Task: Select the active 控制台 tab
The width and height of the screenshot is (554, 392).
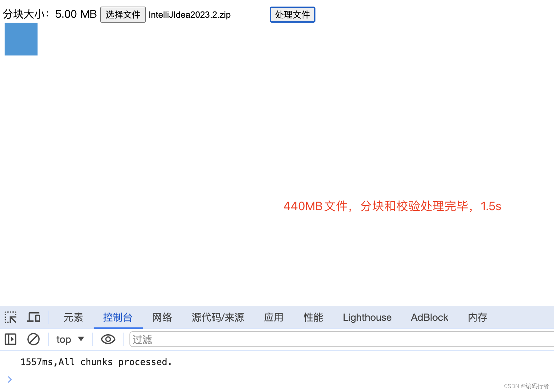Action: (118, 317)
